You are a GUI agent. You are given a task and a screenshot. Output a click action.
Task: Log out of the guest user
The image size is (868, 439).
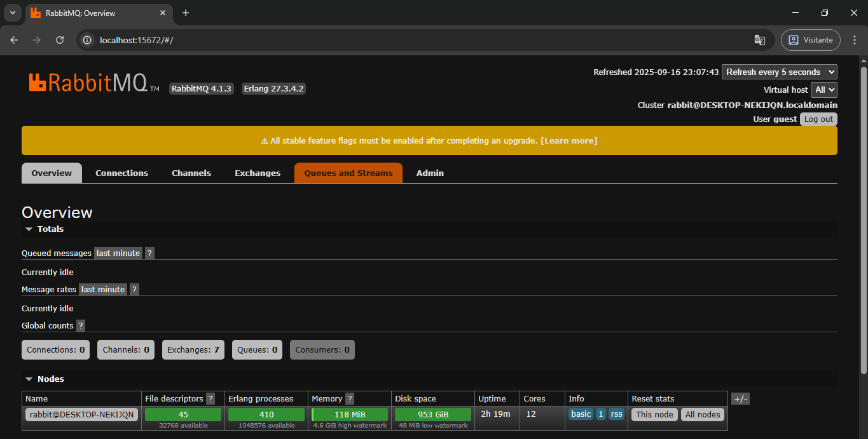click(x=818, y=119)
